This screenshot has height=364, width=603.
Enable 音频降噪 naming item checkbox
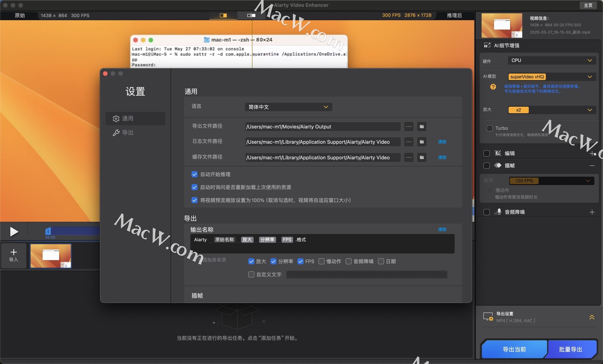[349, 261]
